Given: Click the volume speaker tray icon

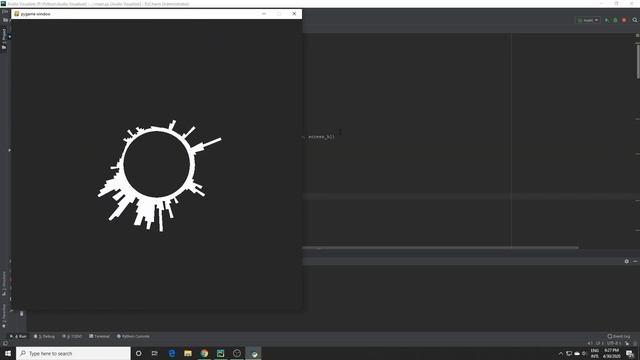Looking at the screenshot, I should coord(584,353).
